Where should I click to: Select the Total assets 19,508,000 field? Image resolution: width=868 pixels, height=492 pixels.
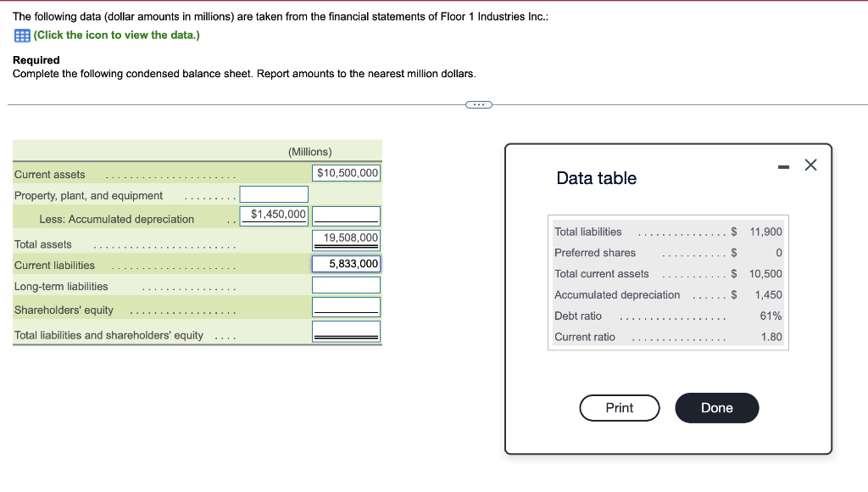pyautogui.click(x=346, y=239)
